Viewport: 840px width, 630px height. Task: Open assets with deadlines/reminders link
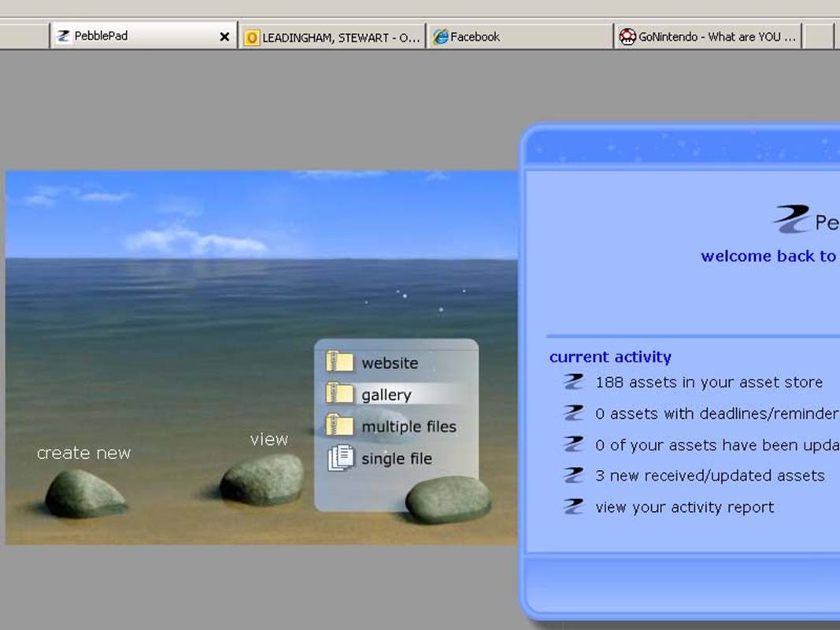click(716, 413)
